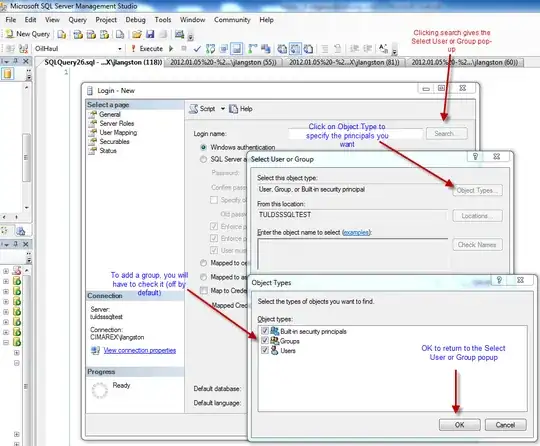Select the SQL Server authentication radio button

tap(204, 159)
